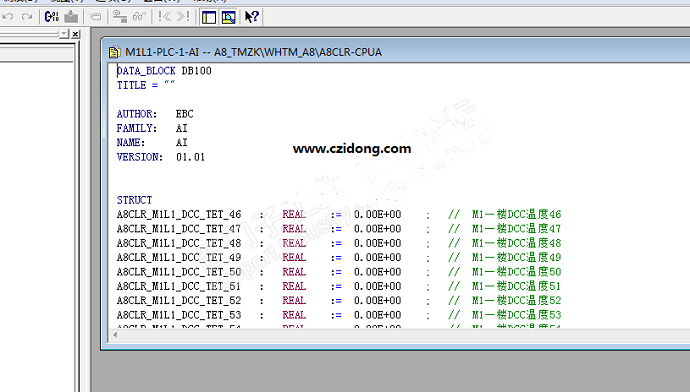Click variable A8CLR_M1L1_DCC_TET_53
Viewport: 690px width, 392px height.
pyautogui.click(x=179, y=315)
